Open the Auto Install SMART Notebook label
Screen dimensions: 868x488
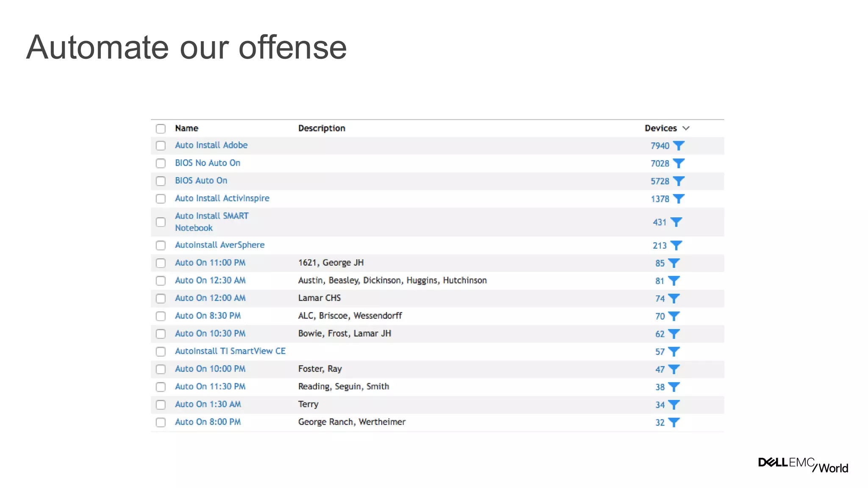(212, 222)
